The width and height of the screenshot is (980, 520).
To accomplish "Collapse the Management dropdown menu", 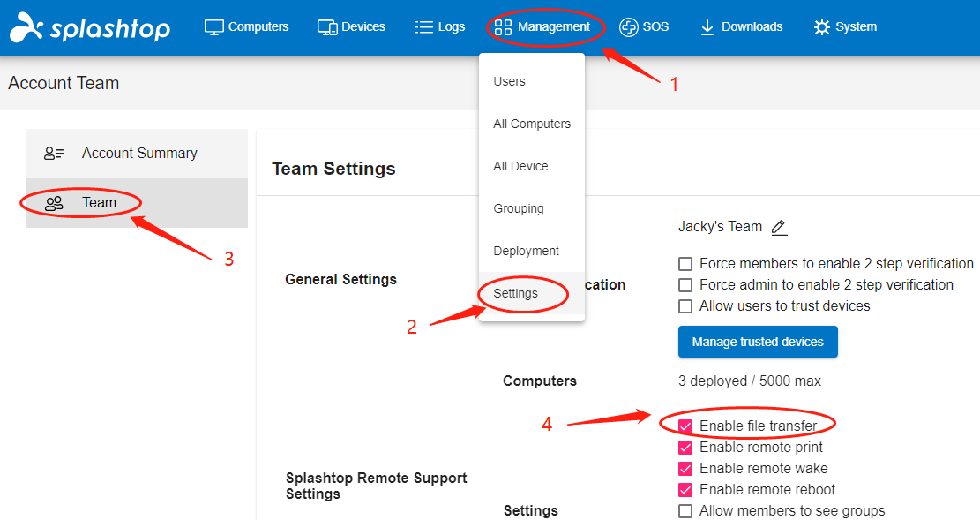I will tap(542, 27).
